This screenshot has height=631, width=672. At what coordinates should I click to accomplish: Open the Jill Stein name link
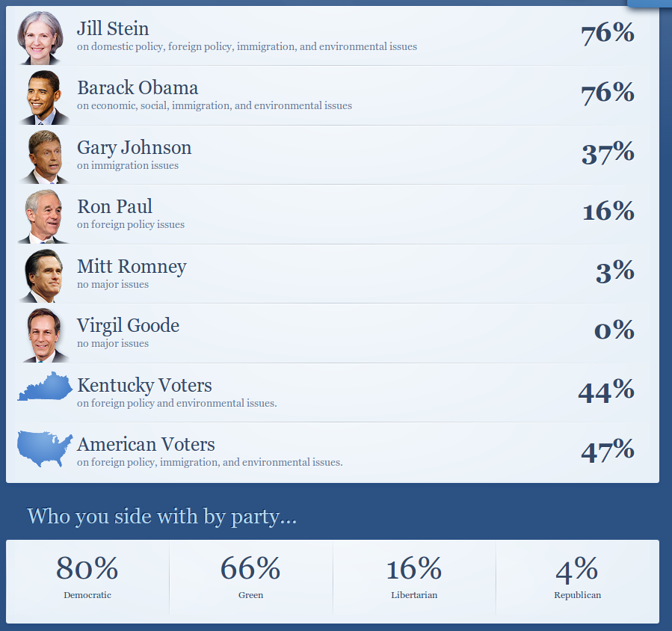(113, 28)
